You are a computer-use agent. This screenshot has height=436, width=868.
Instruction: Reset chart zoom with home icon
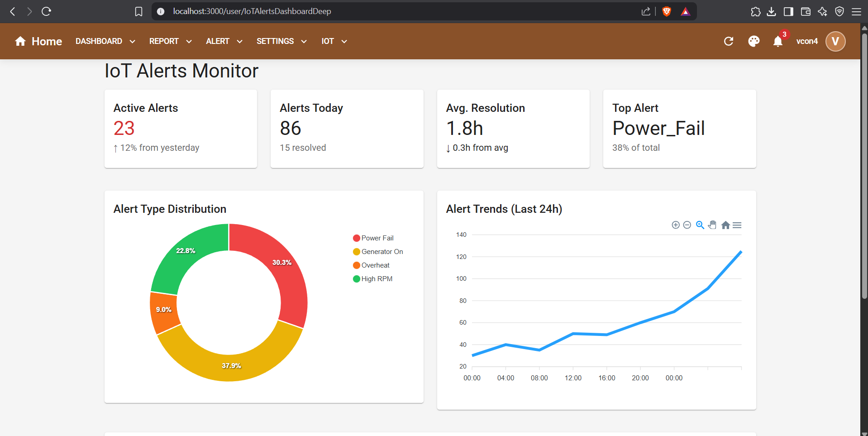click(725, 225)
